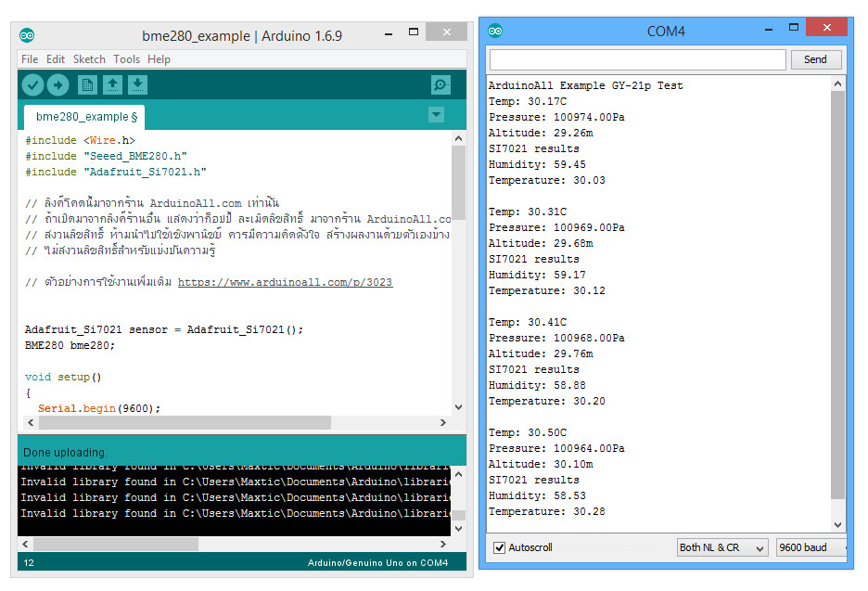Click console scroll-right arrow
Image resolution: width=868 pixels, height=591 pixels.
click(x=443, y=544)
